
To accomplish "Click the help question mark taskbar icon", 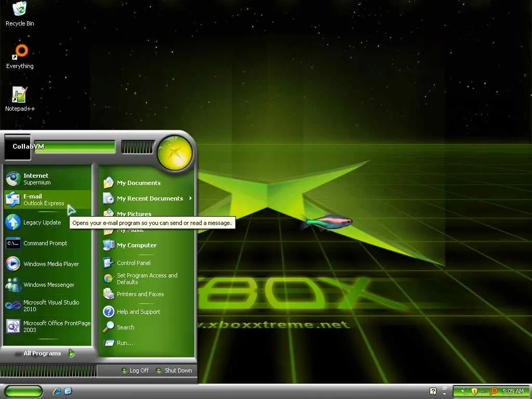I will click(x=433, y=391).
